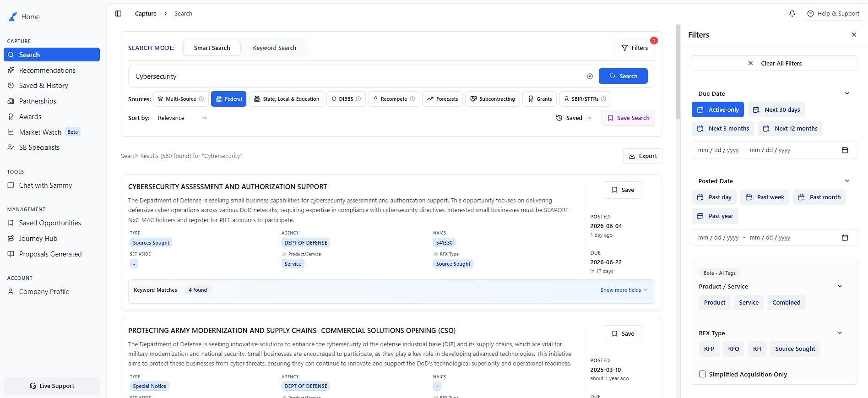
Task: Export the search results
Action: point(643,156)
